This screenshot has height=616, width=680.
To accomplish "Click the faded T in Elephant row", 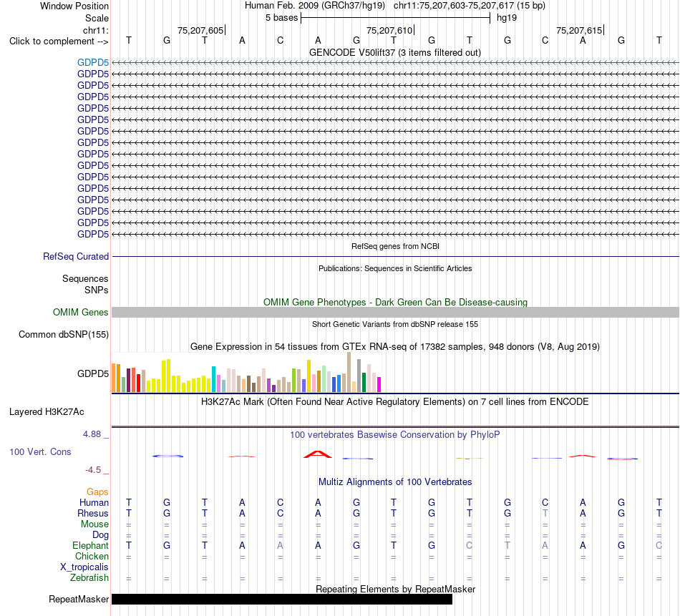I will tap(507, 545).
